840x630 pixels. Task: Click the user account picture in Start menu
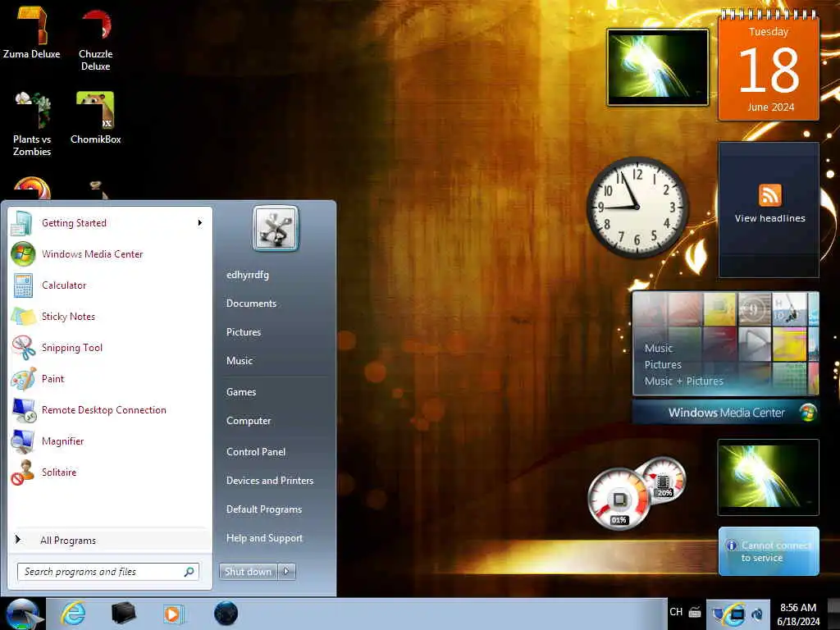pos(276,229)
